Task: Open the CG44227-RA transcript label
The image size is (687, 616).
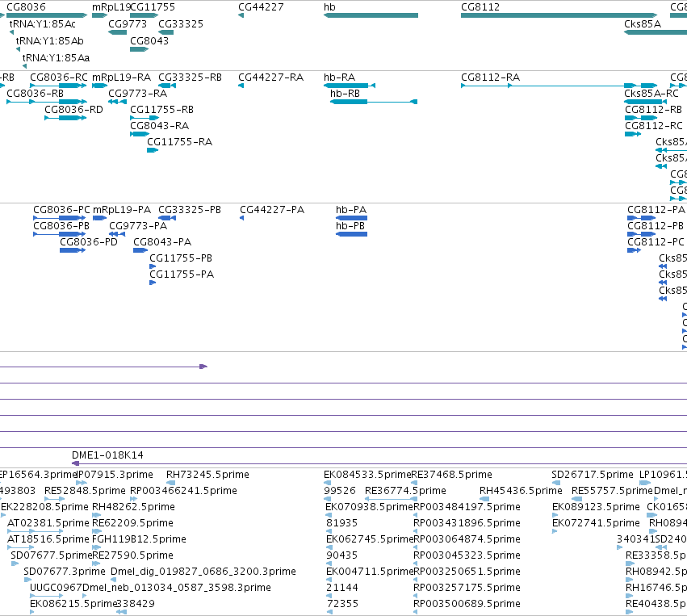Action: click(270, 78)
